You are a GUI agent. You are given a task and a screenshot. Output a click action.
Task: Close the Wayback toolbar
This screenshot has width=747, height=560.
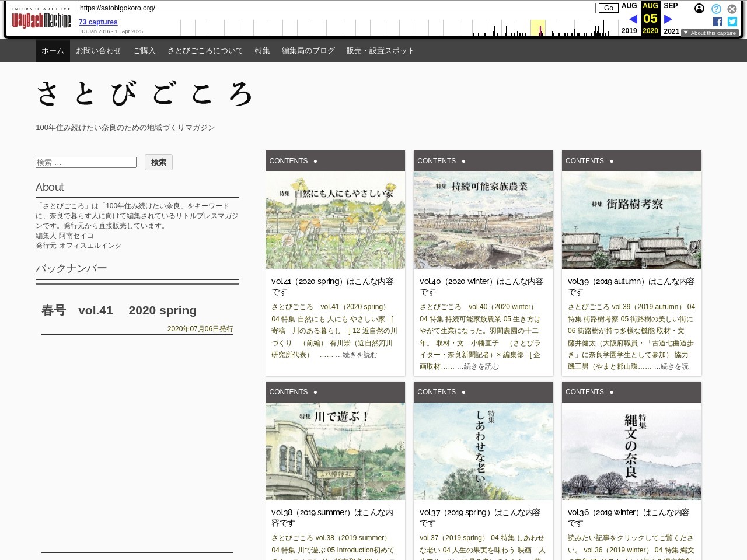(732, 9)
